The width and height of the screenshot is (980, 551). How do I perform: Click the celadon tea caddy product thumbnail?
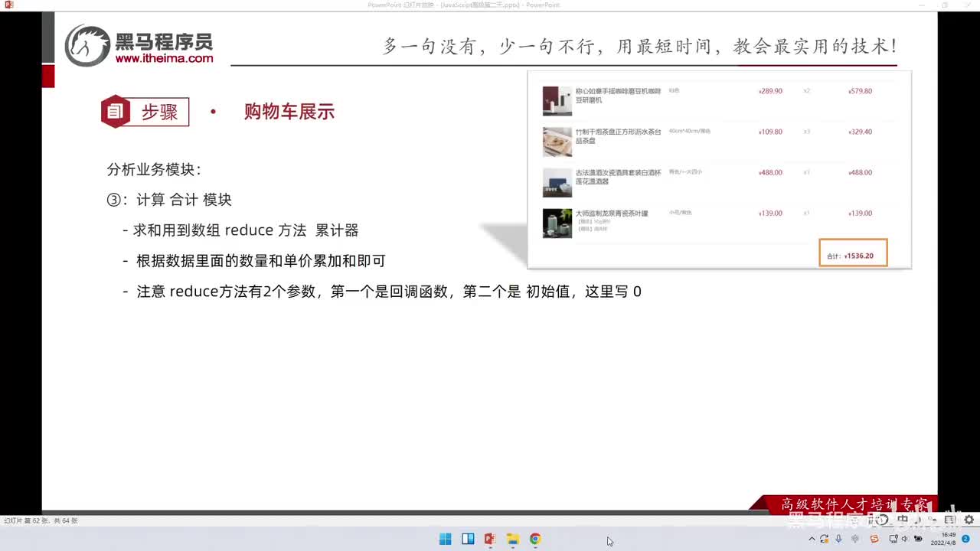557,223
